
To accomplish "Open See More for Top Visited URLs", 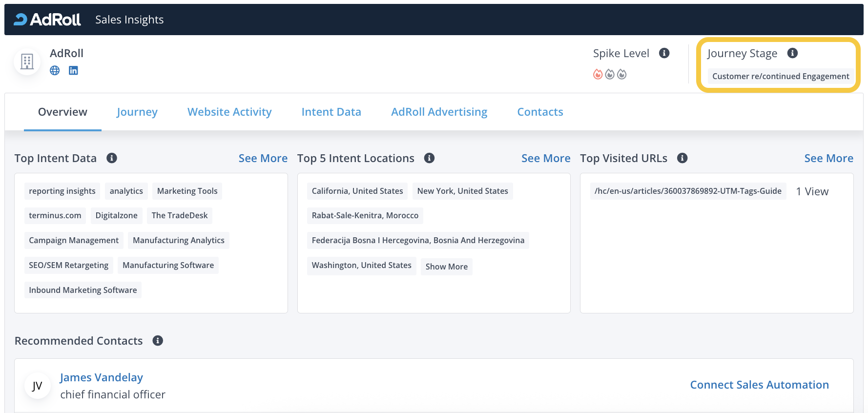I will [x=828, y=158].
